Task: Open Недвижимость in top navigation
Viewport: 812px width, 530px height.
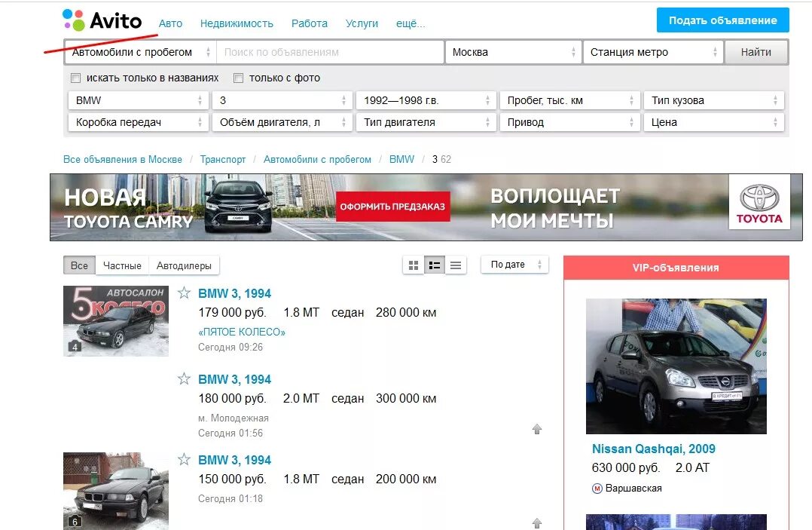Action: [x=237, y=23]
